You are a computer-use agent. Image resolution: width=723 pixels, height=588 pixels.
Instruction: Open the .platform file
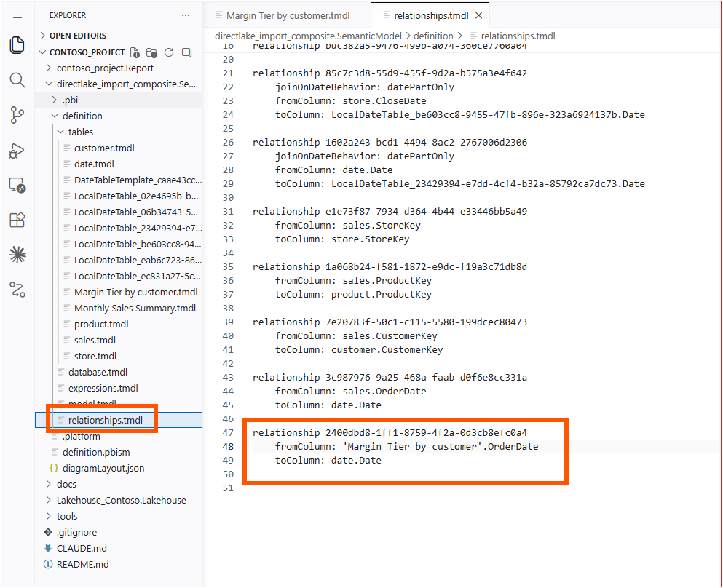(x=81, y=437)
